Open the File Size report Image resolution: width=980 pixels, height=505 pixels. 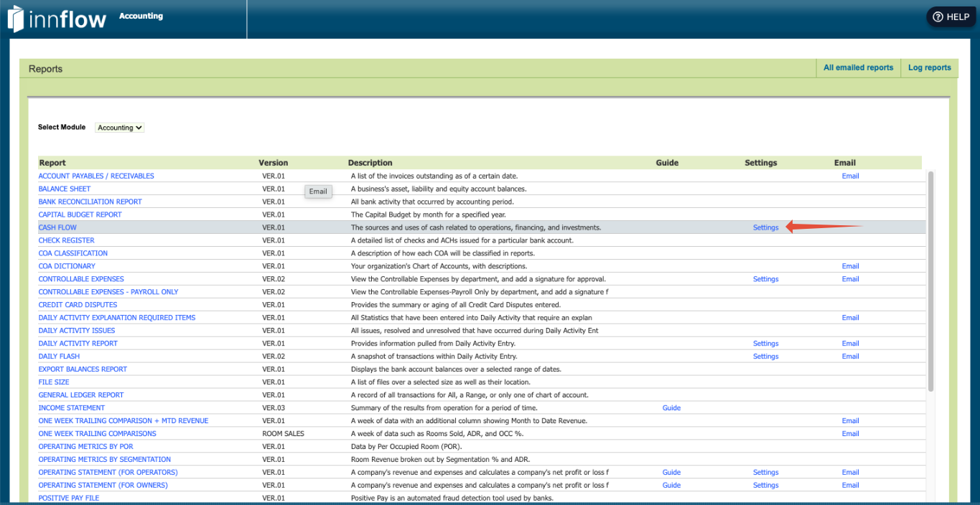(54, 382)
